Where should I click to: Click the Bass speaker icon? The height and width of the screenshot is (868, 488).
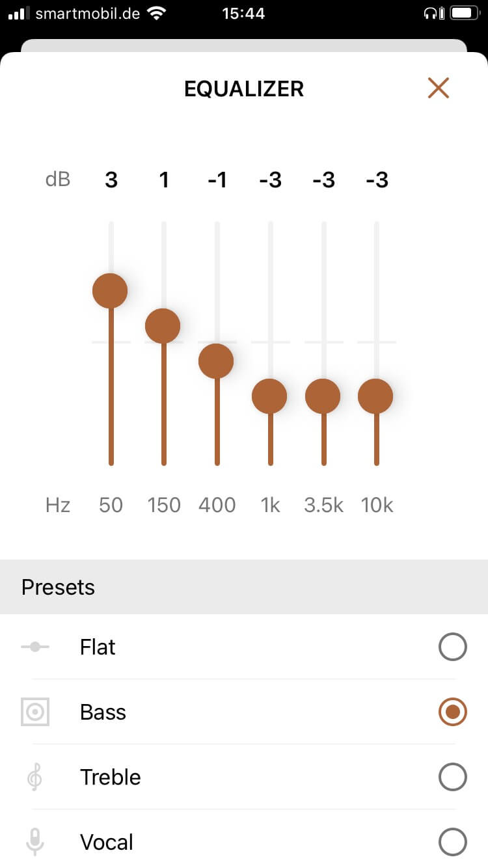click(35, 712)
